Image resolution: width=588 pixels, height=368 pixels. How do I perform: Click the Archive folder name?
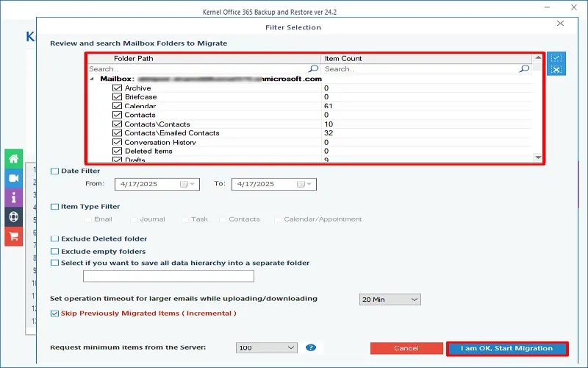point(138,88)
